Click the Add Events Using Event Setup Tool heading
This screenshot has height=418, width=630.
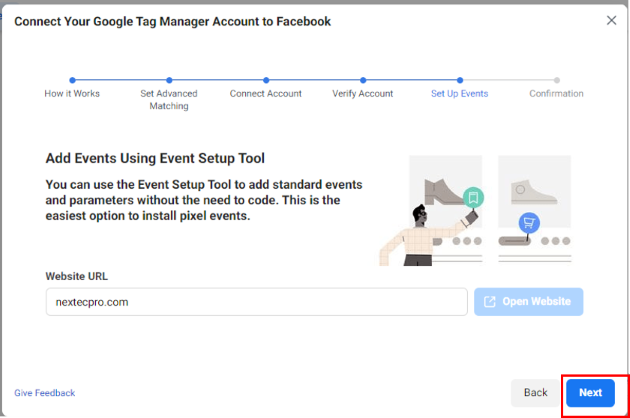[x=155, y=158]
